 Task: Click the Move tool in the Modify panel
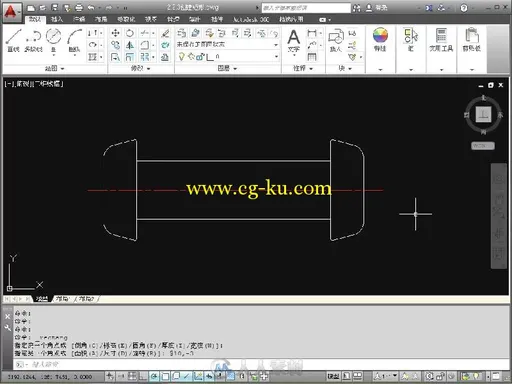tap(115, 33)
